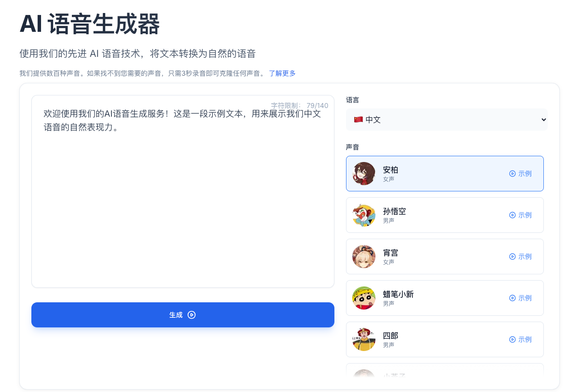Select the 孙悟空 male voice card

tap(444, 215)
